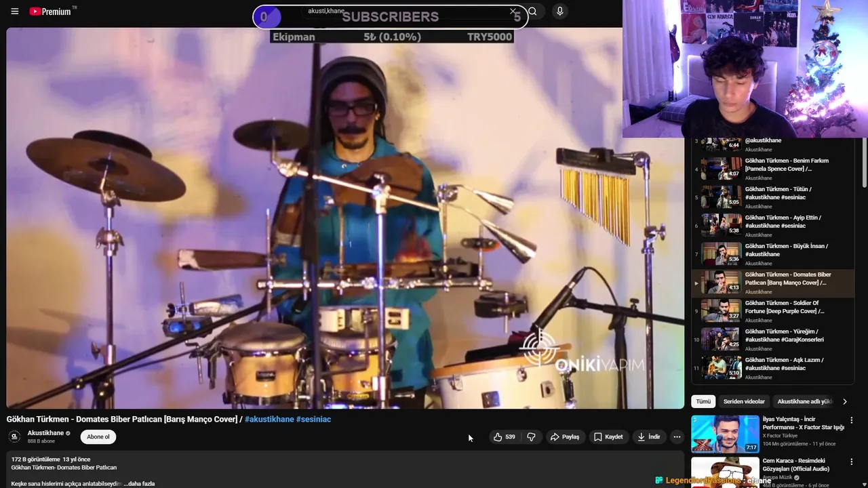The height and width of the screenshot is (488, 868).
Task: Open options menu for İlyas Yalçıntaş video
Action: click(852, 420)
